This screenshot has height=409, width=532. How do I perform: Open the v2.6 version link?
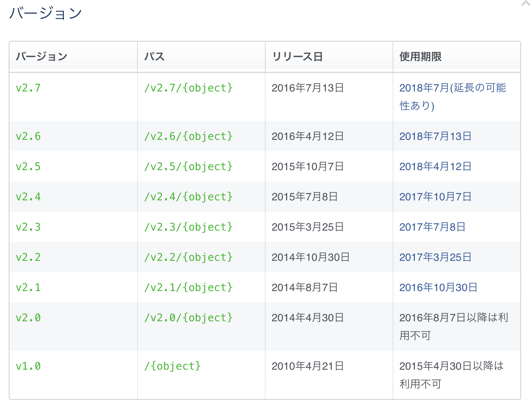coord(28,136)
